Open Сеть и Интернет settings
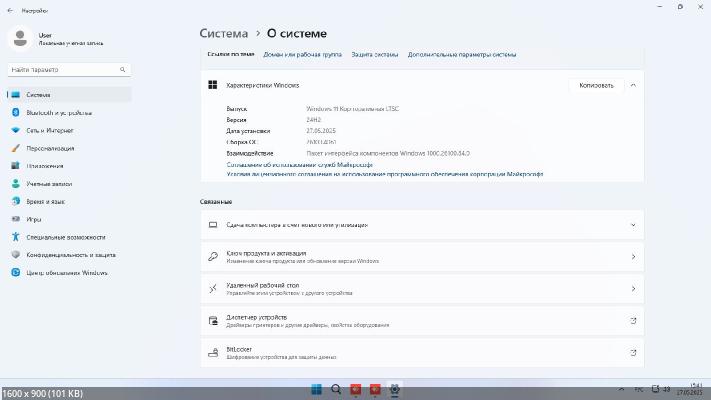Viewport: 711px width, 400px height. click(x=69, y=130)
